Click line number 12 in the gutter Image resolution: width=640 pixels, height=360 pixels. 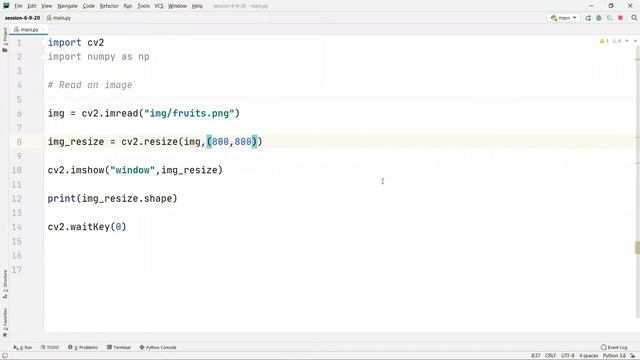click(x=17, y=199)
